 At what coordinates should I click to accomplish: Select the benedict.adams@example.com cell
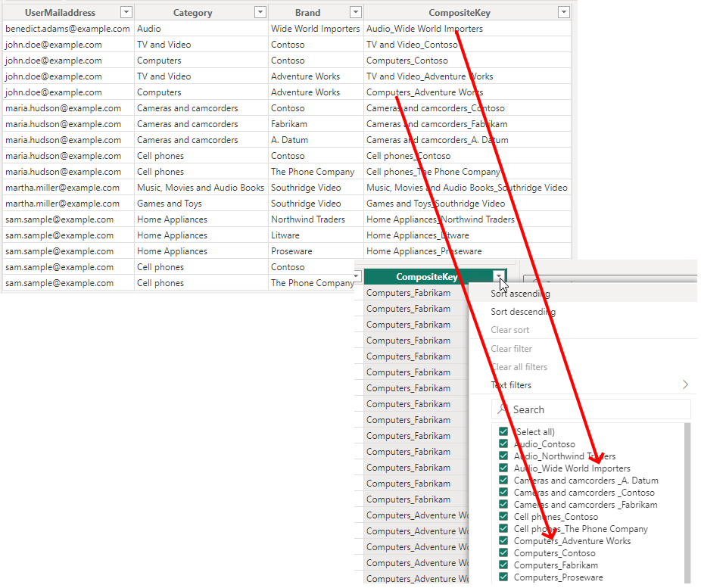point(67,29)
